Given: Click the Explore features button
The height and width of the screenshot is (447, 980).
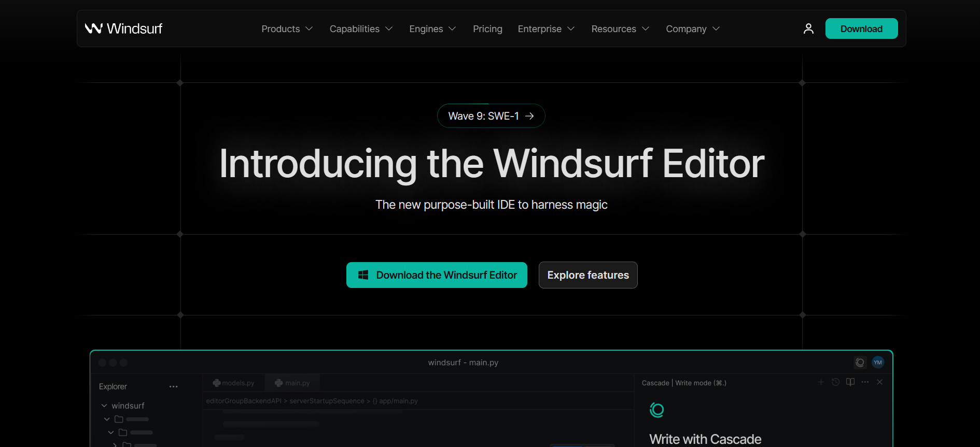Looking at the screenshot, I should click(588, 275).
